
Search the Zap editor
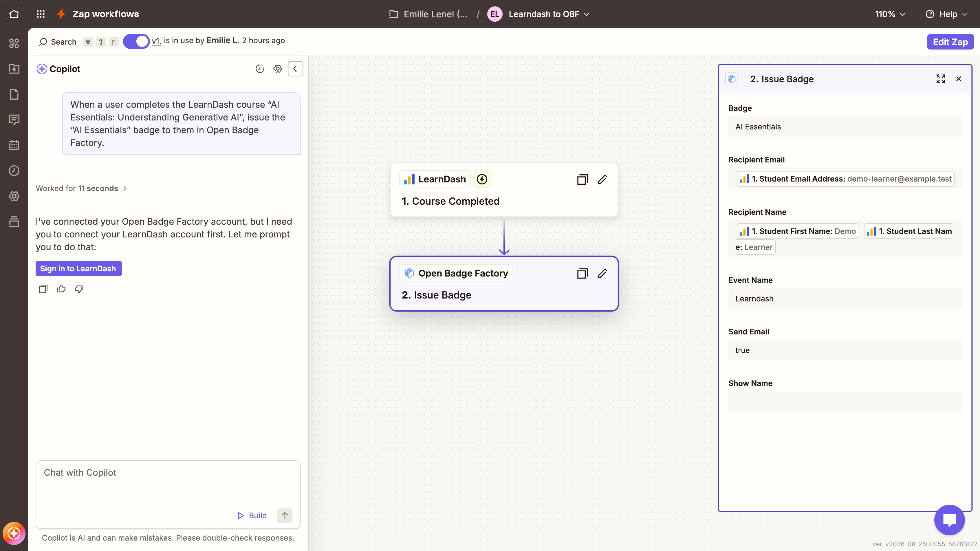coord(58,41)
